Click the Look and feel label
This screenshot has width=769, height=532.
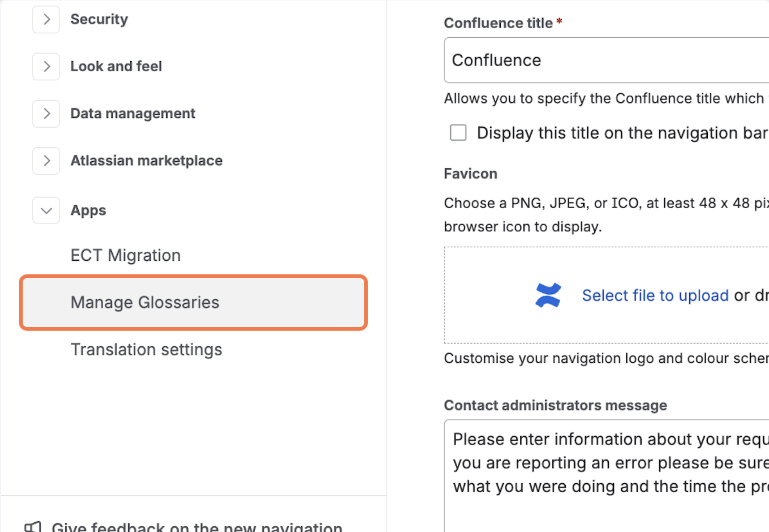(x=116, y=66)
